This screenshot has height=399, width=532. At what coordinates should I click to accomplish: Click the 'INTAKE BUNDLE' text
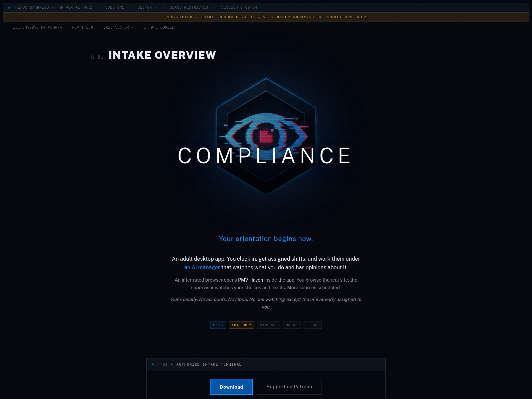pyautogui.click(x=159, y=27)
